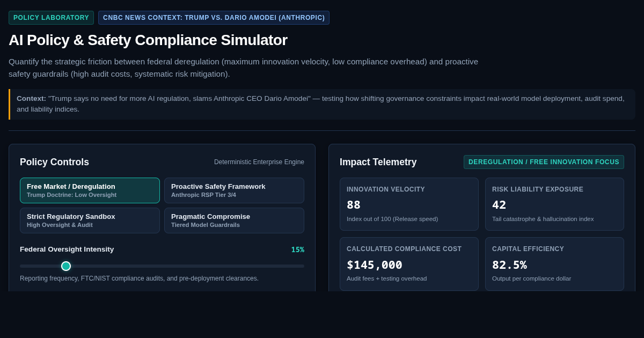
Task: Click the Federal Oversight Intensity slider track
Action: coord(162,266)
